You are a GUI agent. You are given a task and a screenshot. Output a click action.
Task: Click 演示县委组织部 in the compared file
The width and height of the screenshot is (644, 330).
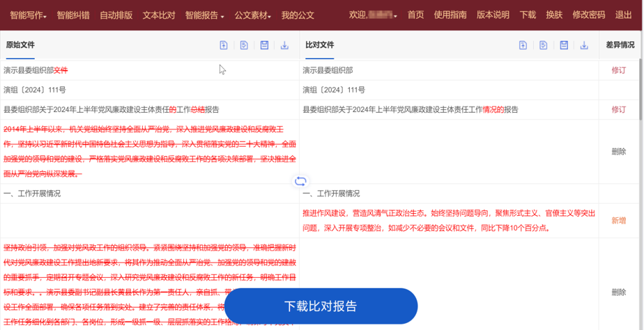click(328, 70)
